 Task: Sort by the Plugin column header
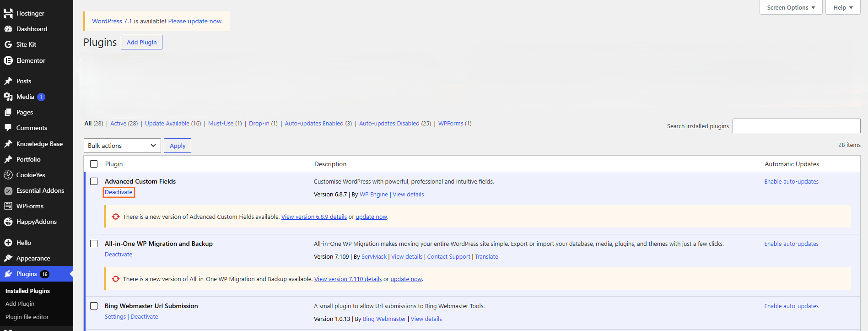point(114,164)
